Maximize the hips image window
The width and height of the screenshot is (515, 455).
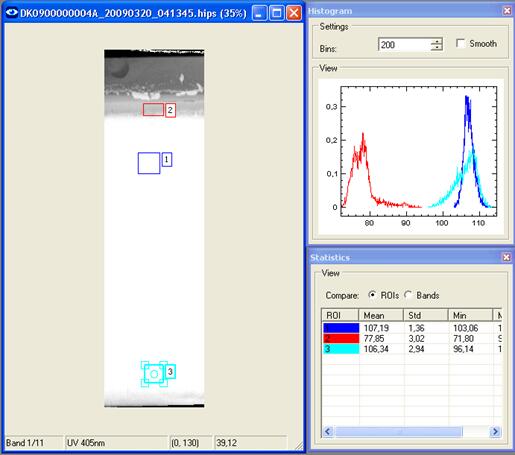(276, 13)
